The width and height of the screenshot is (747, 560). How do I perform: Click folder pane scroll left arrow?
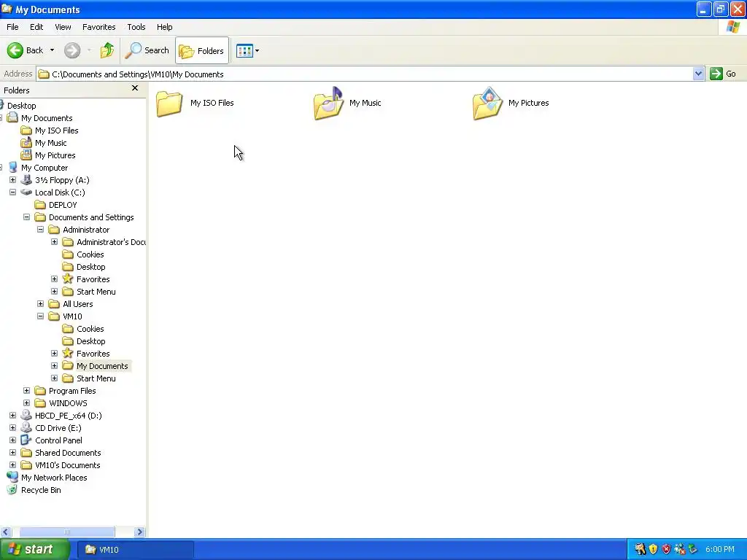pos(6,532)
